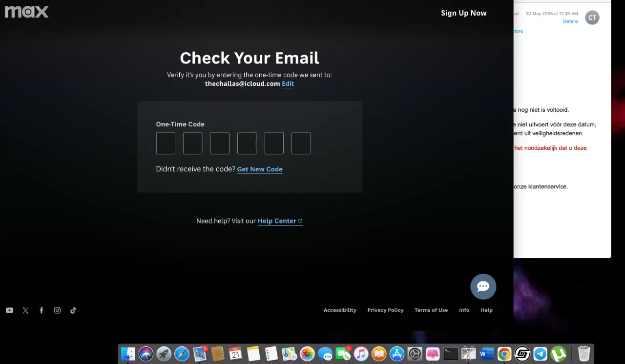Open Max's YouTube page from footer
The image size is (625, 364).
(x=10, y=310)
